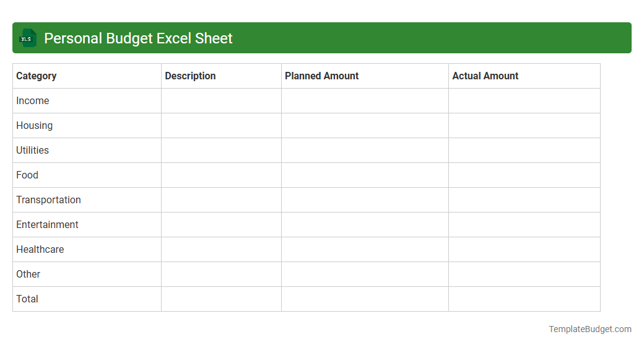Click the Description cell in Income row
This screenshot has height=347, width=644.
(x=222, y=101)
